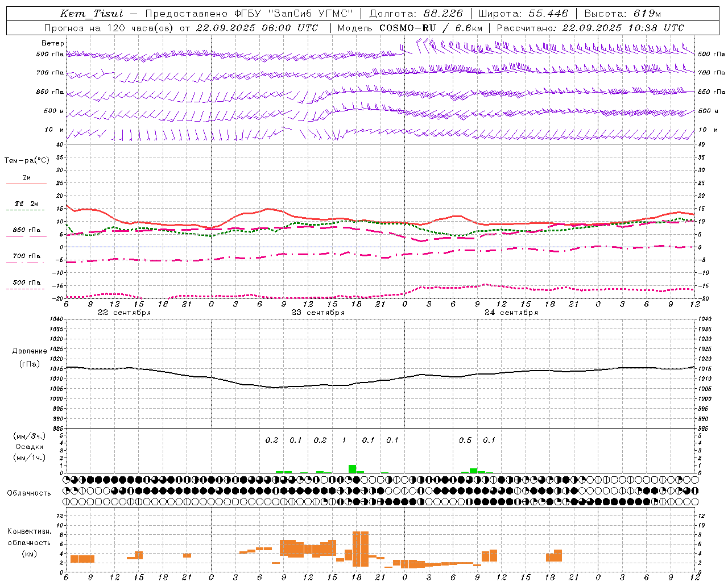Click the '(мм/3ч.)' precipitation unit label

[30, 436]
